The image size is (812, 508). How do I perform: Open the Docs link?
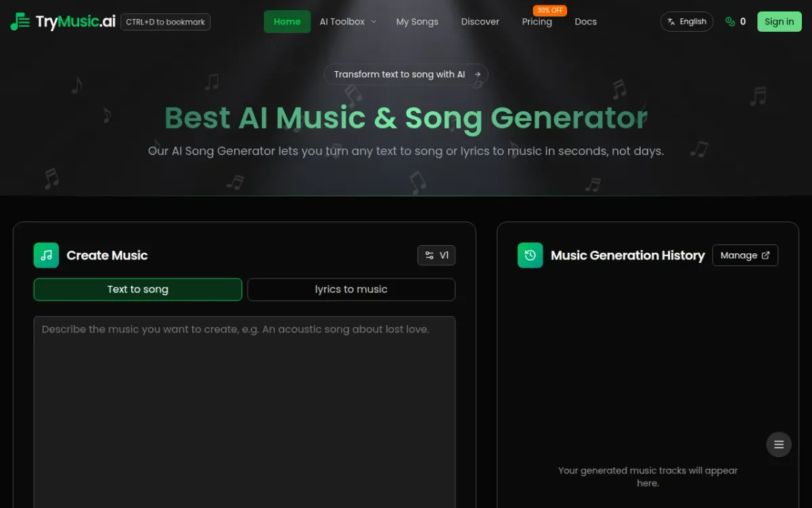(586, 22)
